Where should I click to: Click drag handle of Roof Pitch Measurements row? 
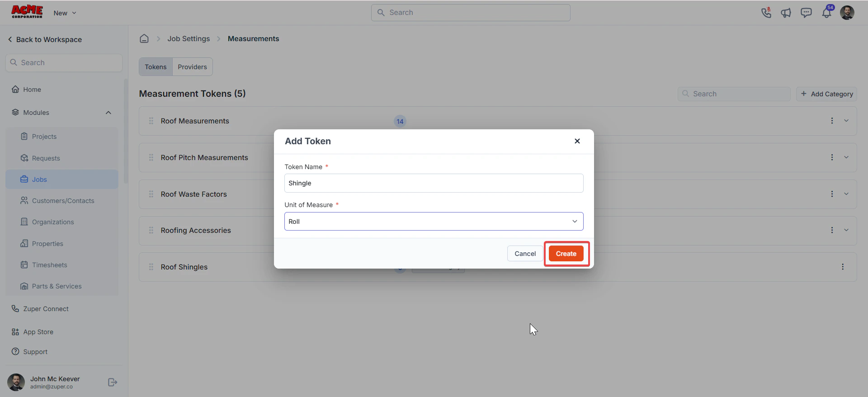[151, 157]
